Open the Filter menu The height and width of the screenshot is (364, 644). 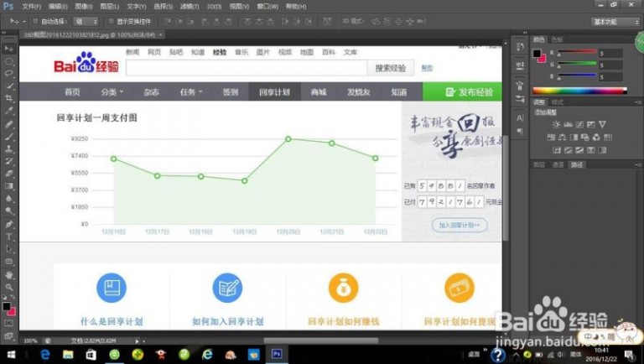click(x=190, y=7)
